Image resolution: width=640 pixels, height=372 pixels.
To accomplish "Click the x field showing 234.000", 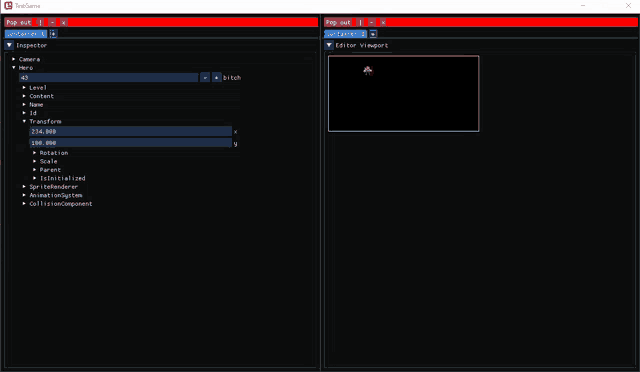I will pos(131,131).
